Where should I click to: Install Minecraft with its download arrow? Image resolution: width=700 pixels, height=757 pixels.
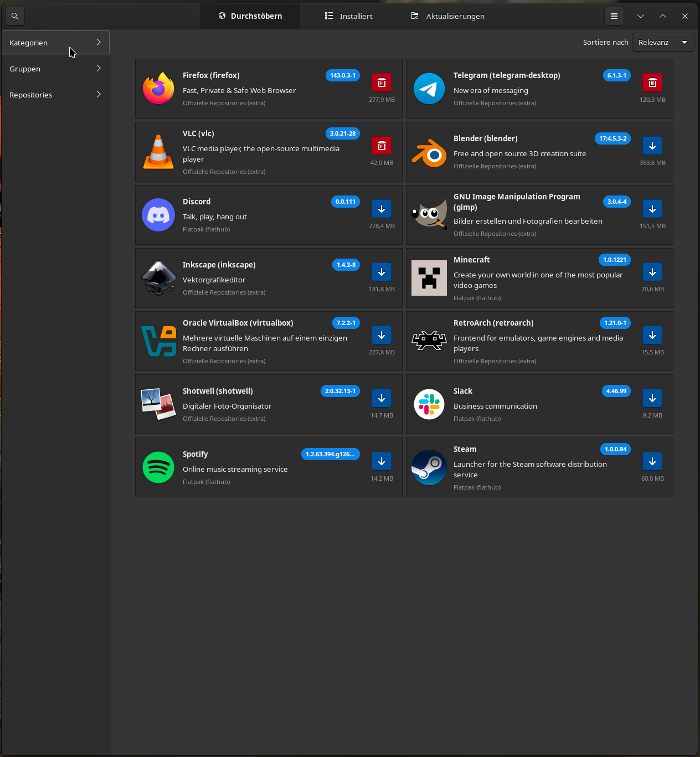point(652,272)
